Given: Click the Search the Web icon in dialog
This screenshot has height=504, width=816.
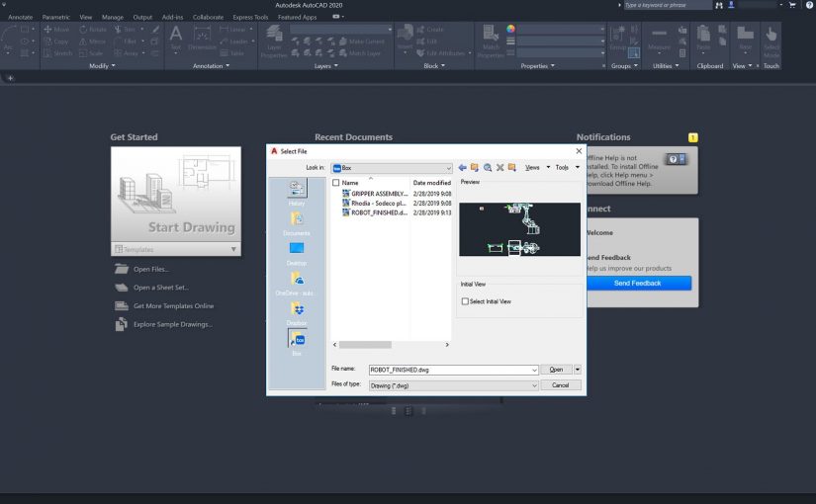Looking at the screenshot, I should click(x=488, y=167).
